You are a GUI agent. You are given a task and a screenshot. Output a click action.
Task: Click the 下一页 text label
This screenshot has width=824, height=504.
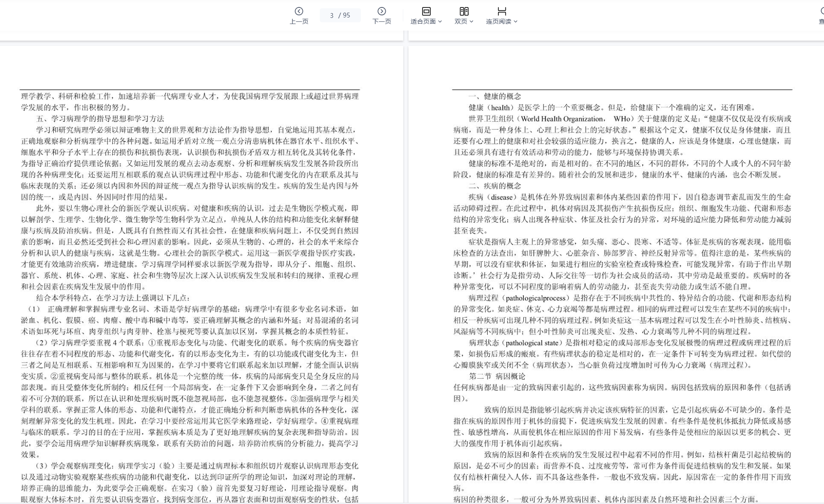point(381,21)
